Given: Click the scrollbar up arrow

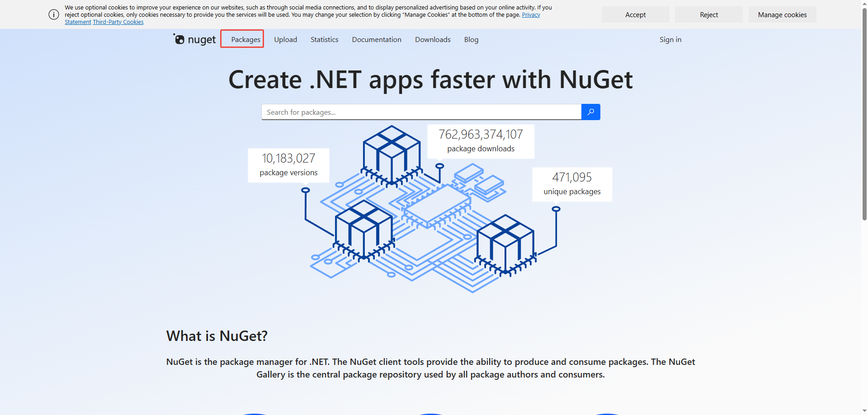Looking at the screenshot, I should pos(864,4).
